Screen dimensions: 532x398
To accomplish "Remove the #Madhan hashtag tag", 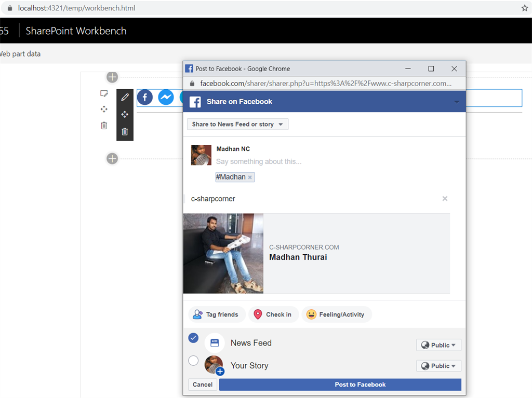I will tap(250, 177).
